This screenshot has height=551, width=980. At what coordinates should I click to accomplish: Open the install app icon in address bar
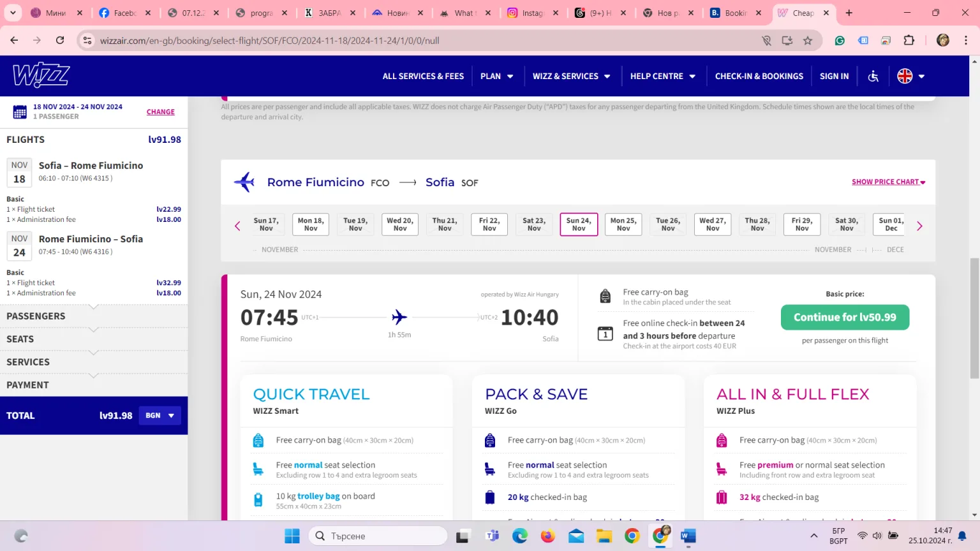[787, 41]
